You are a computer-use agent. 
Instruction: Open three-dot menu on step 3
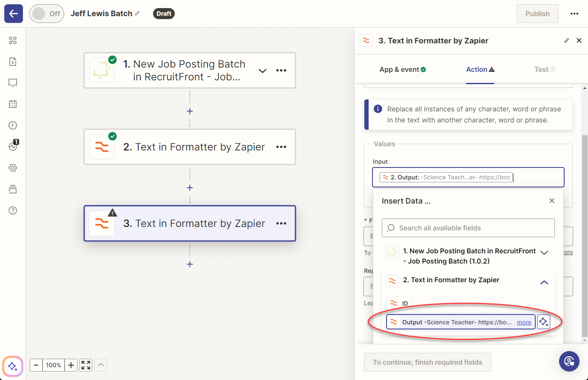click(x=281, y=224)
